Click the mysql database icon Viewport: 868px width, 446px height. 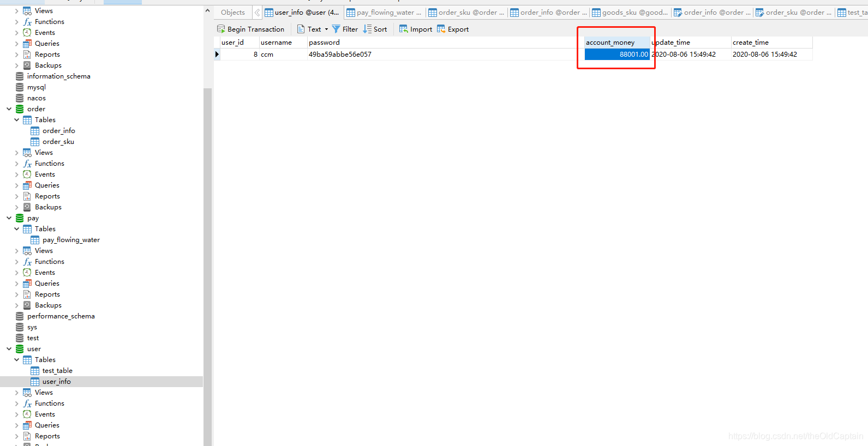[20, 87]
